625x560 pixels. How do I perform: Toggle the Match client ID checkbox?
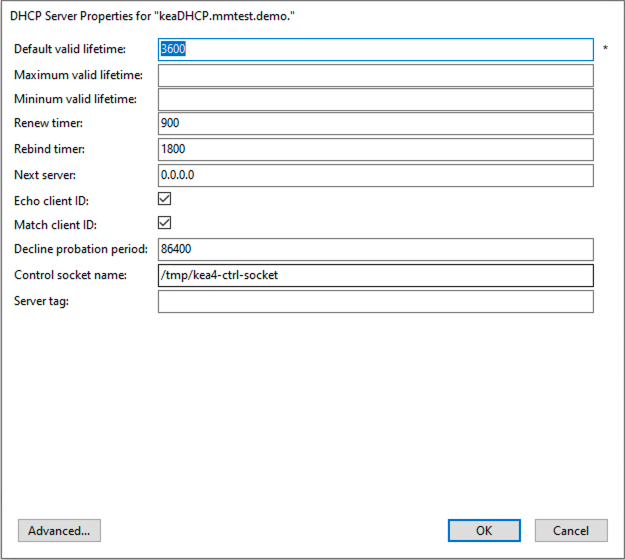(165, 223)
